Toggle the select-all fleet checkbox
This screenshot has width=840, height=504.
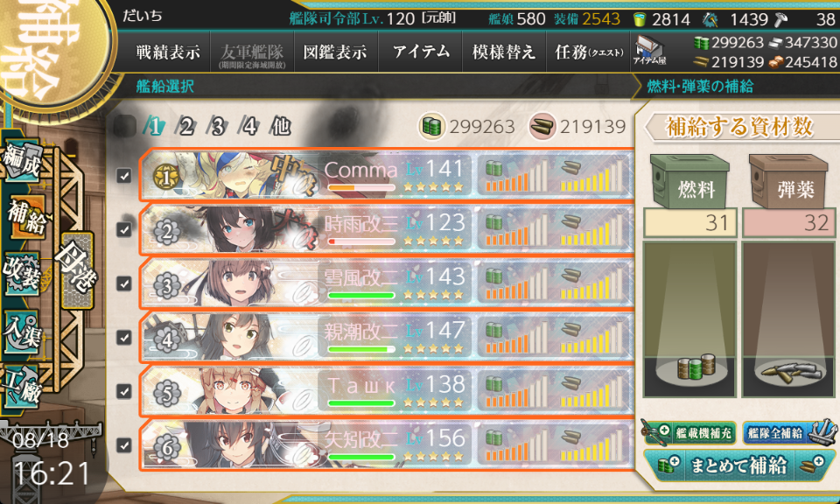(125, 126)
